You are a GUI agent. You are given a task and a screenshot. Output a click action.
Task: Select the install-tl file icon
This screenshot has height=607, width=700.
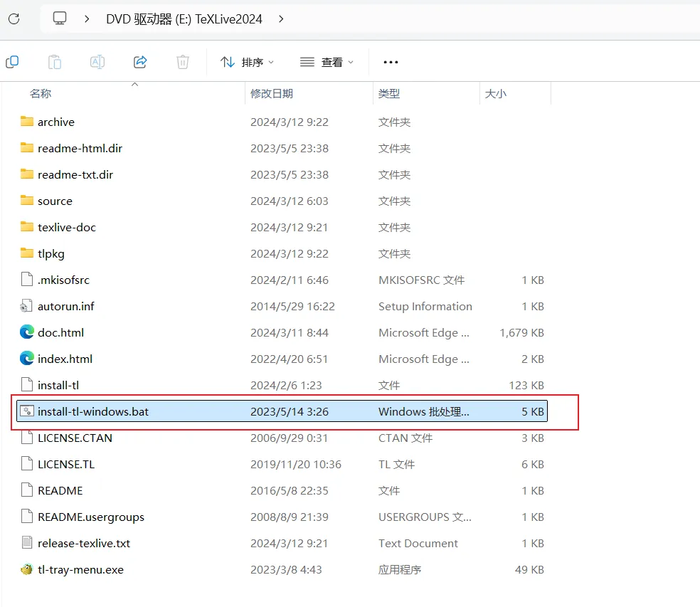[x=27, y=384]
